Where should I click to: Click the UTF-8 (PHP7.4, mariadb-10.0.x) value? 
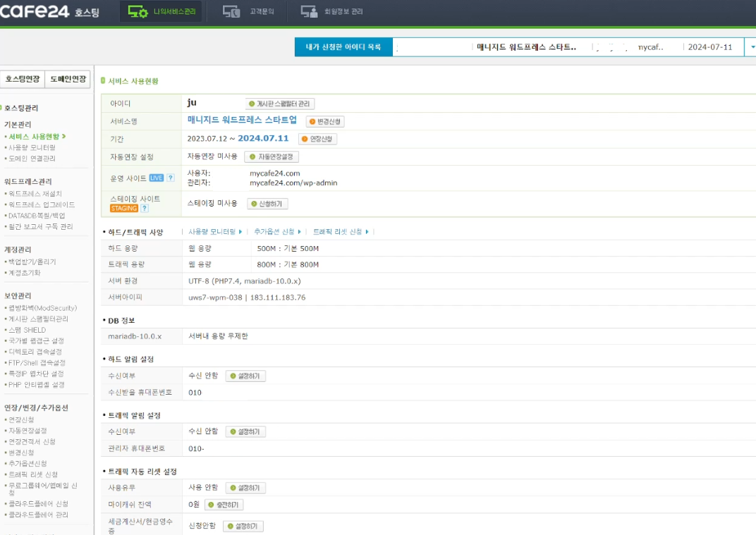pos(245,281)
